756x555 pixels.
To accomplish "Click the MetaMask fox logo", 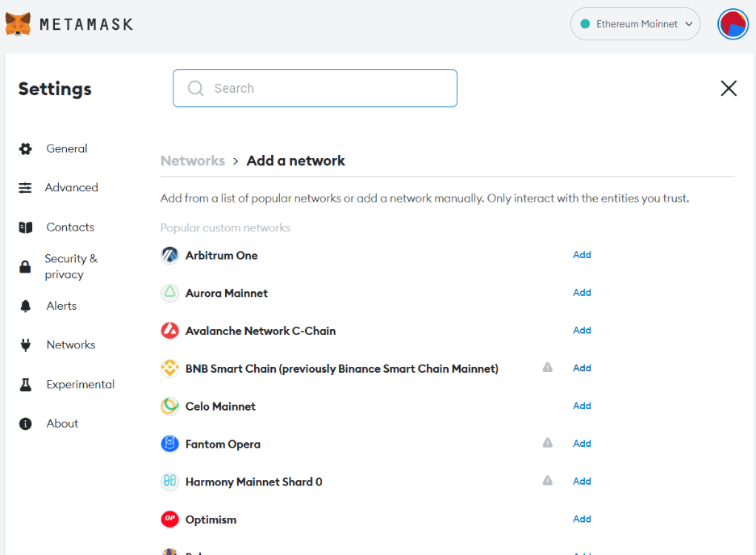I will 18,24.
